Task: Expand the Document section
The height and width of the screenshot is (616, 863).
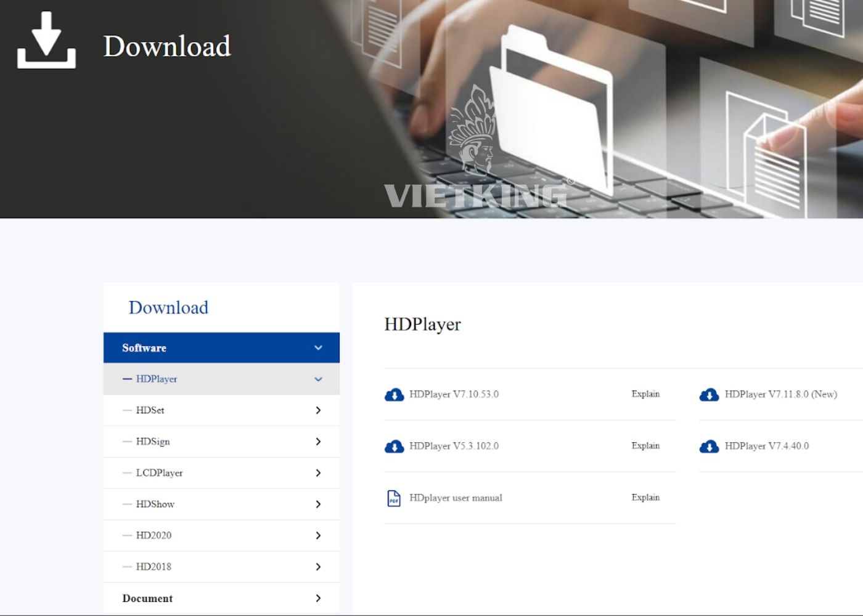Action: 318,598
